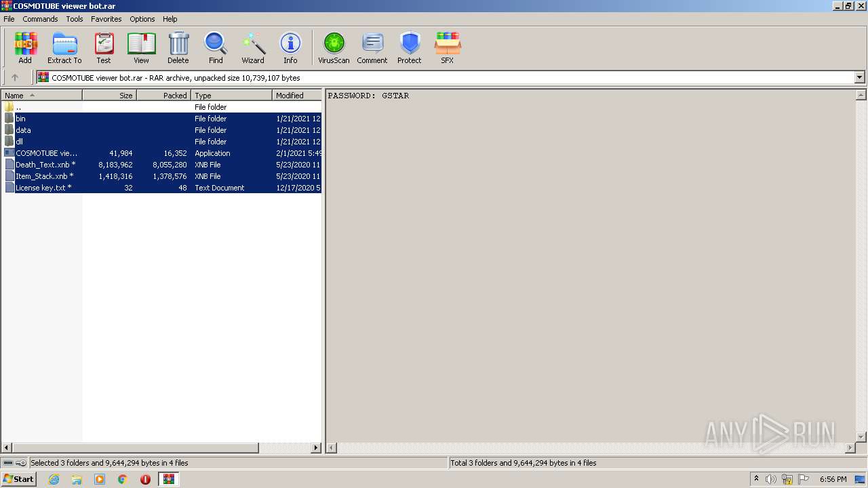Open the Favorites menu
This screenshot has width=868, height=488.
(106, 19)
